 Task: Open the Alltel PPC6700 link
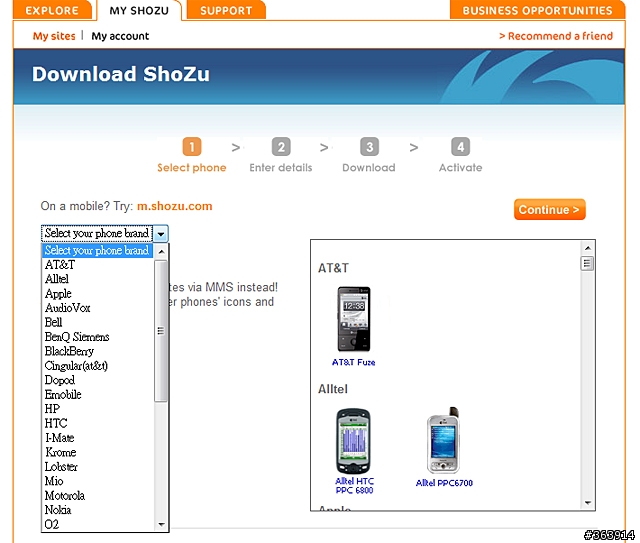tap(444, 483)
